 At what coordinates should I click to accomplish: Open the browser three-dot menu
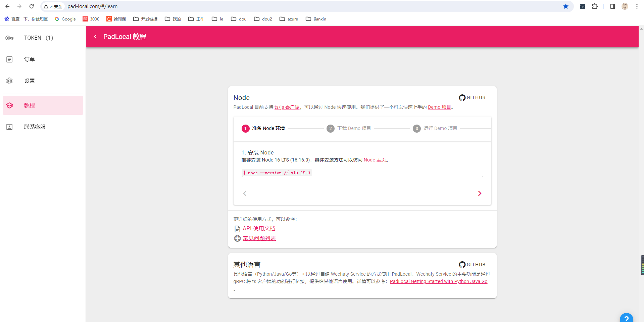pyautogui.click(x=637, y=6)
